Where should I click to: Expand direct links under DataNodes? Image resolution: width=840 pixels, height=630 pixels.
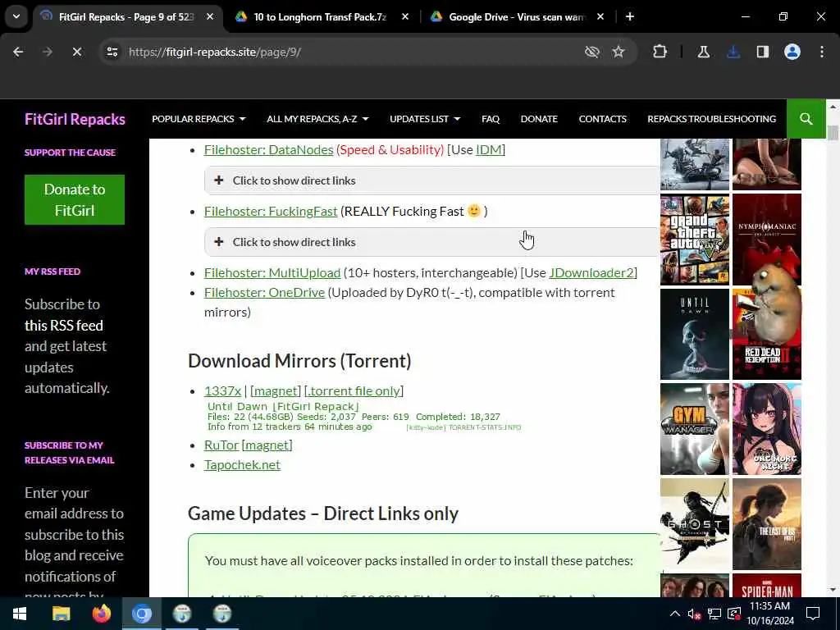[x=431, y=180]
